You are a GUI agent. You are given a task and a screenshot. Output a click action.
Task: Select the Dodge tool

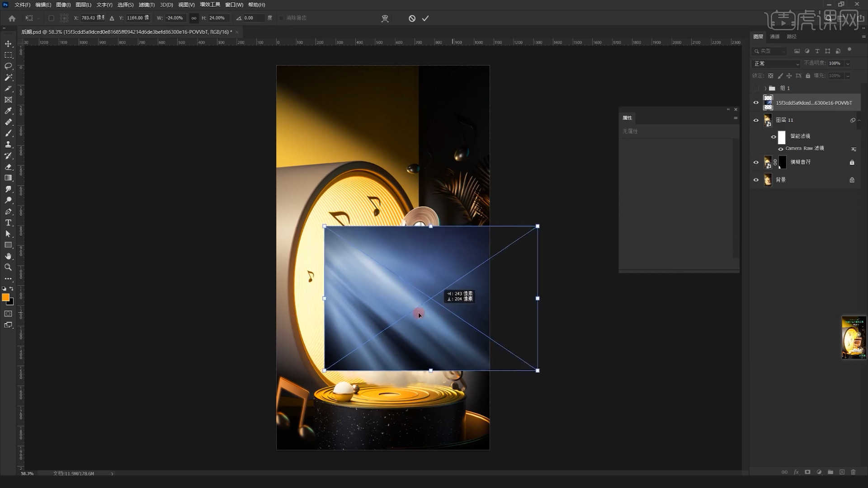click(x=8, y=200)
